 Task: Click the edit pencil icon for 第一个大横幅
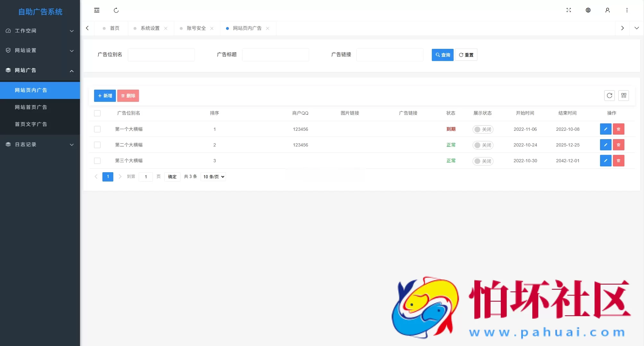click(x=605, y=129)
